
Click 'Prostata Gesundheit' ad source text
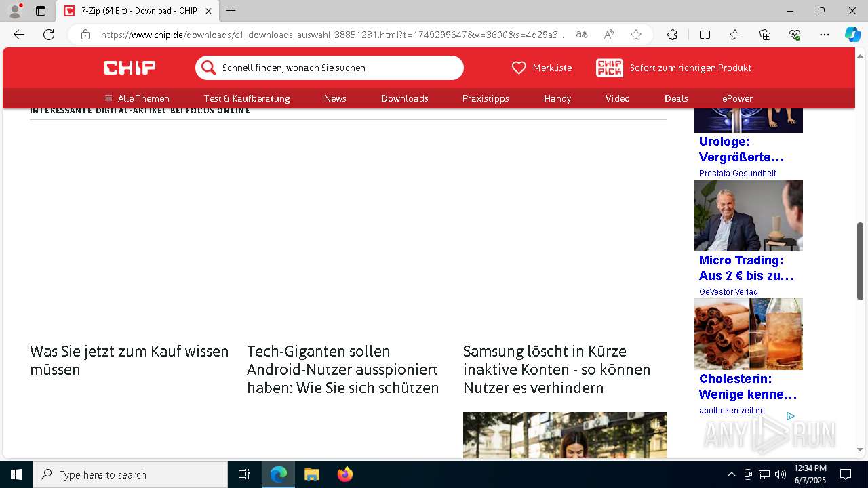pos(737,174)
